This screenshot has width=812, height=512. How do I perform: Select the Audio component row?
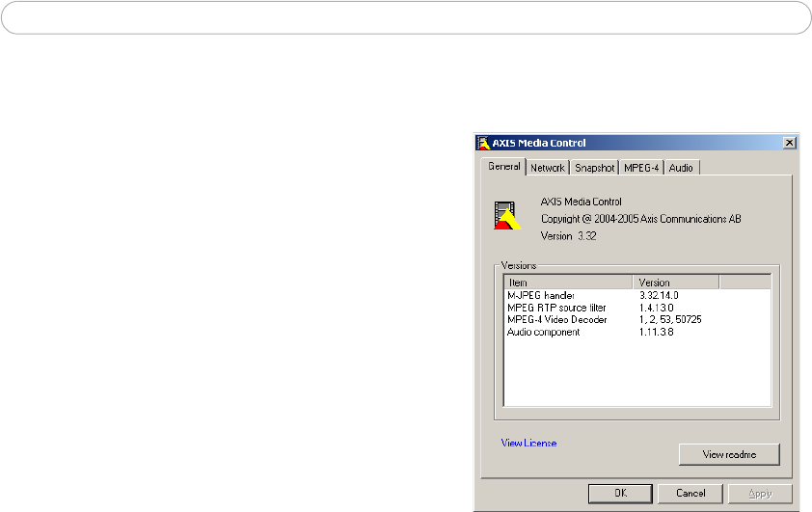[636, 333]
